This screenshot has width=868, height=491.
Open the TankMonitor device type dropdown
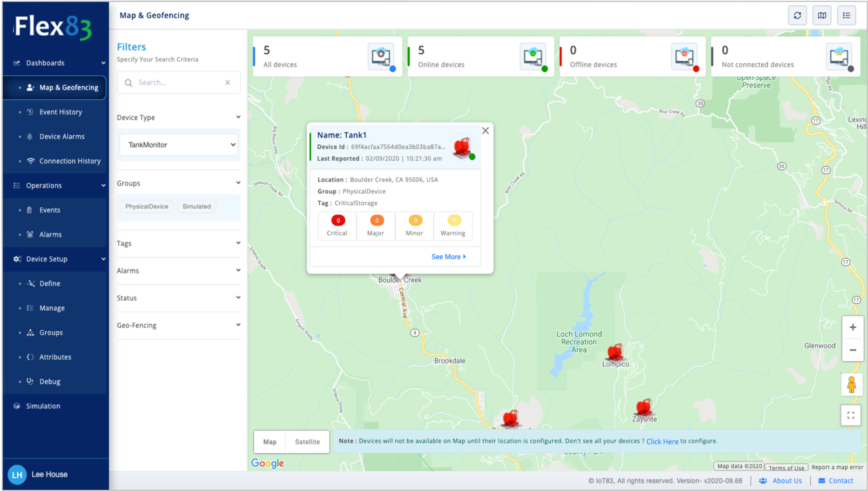179,145
